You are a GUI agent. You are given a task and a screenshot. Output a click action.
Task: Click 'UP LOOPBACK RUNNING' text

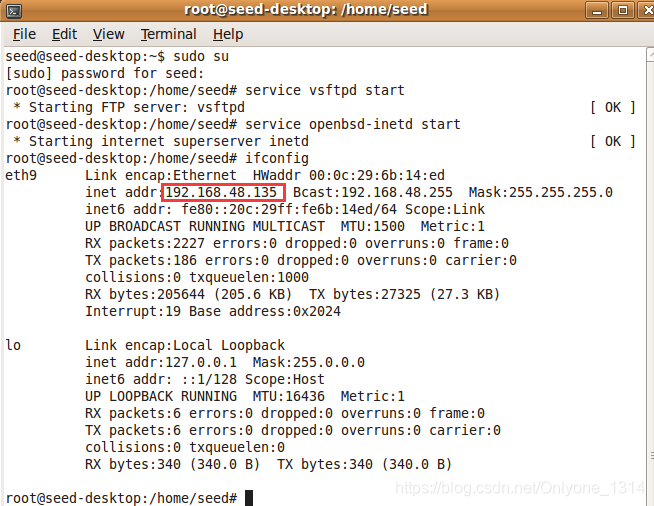(161, 396)
